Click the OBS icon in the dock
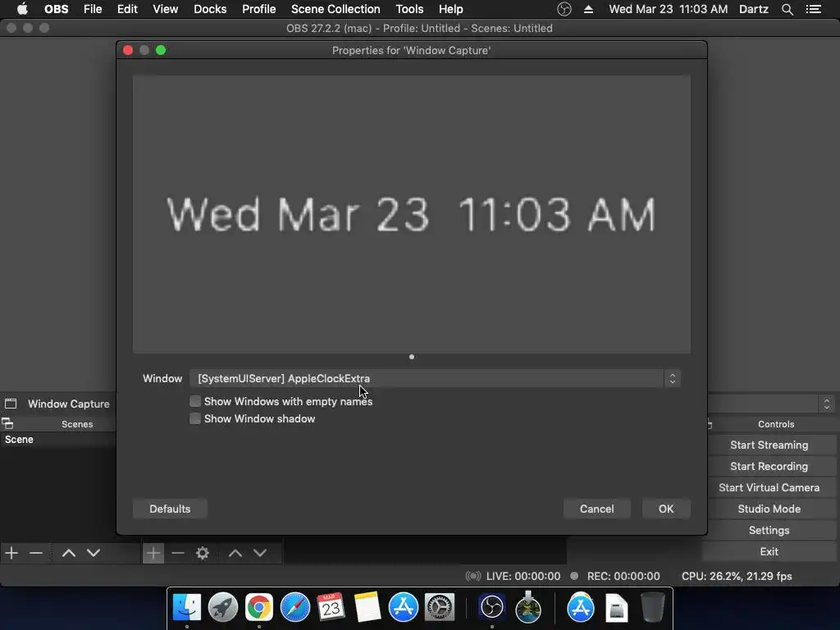The width and height of the screenshot is (840, 630). (492, 607)
